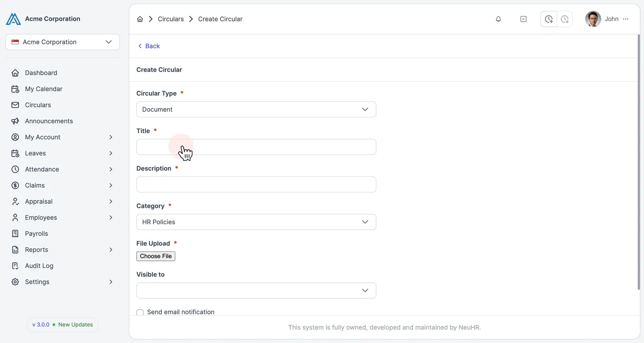
Task: Click the Payrolls document icon
Action: 15,234
